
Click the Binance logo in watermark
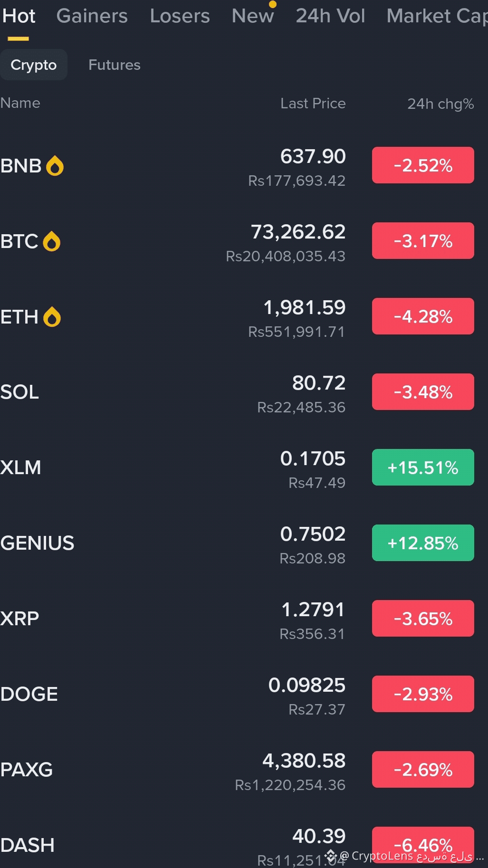click(331, 856)
